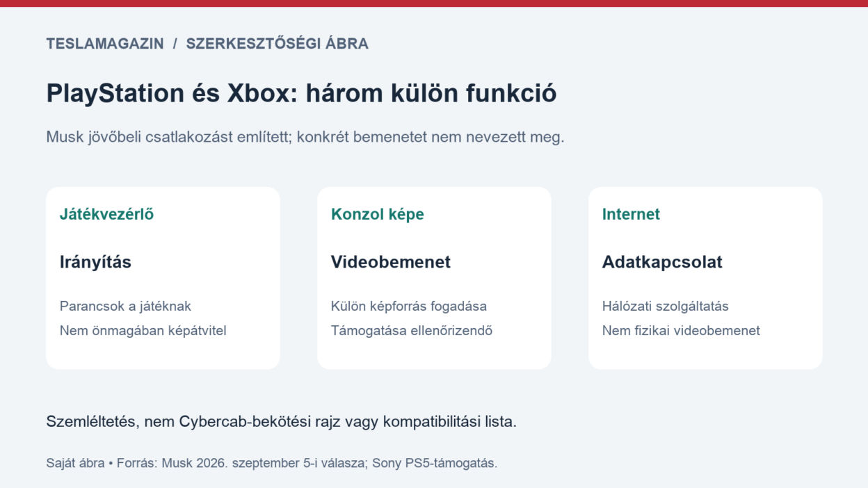Select the line 'Külön képforrás fogadása'
Viewport: 868px width, 488px height.
click(x=409, y=306)
